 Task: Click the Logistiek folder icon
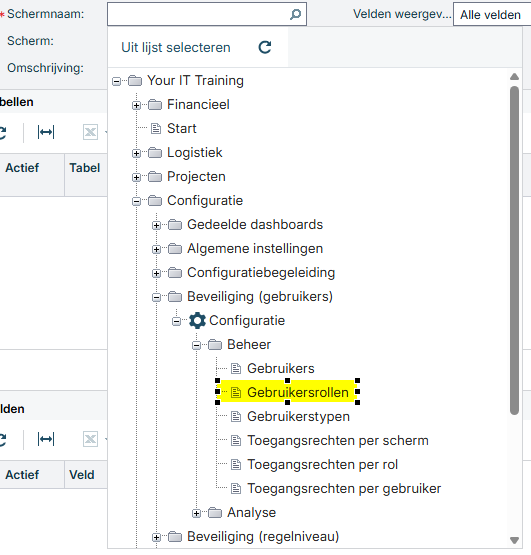pyautogui.click(x=155, y=153)
